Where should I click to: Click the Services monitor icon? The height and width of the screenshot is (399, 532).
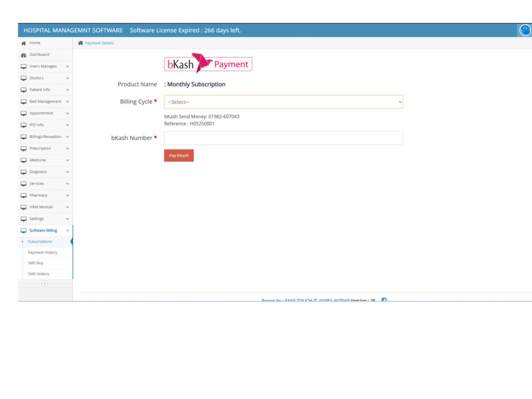(x=23, y=184)
